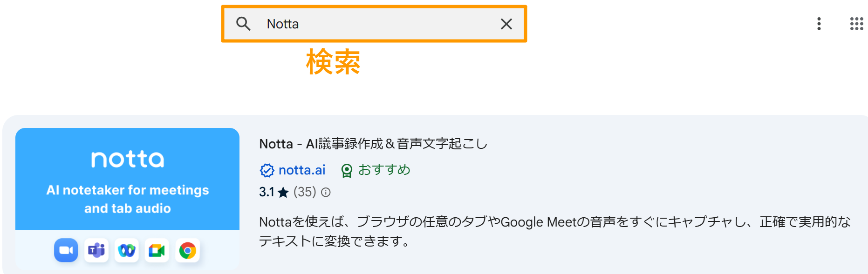Click the 3.1 star rating
This screenshot has height=274, width=868.
click(x=274, y=192)
